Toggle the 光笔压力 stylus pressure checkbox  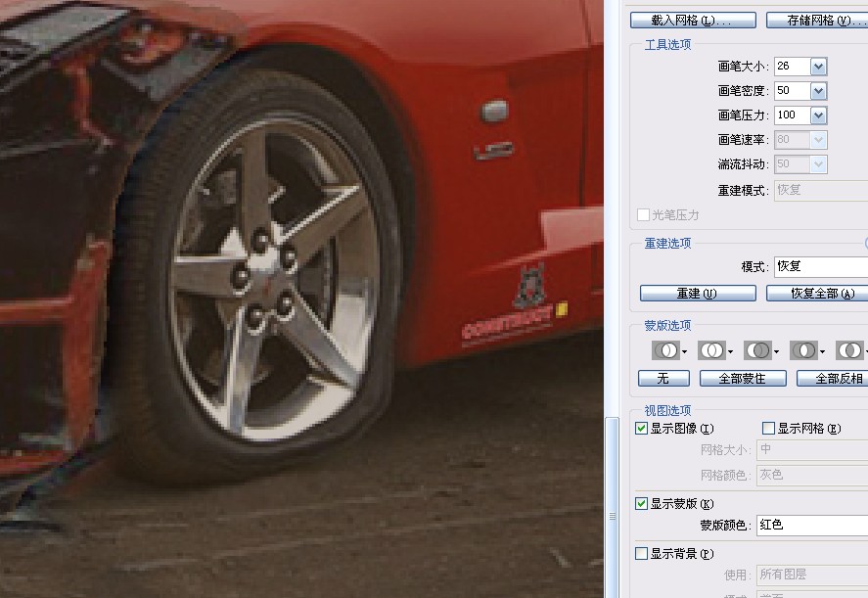(x=643, y=215)
